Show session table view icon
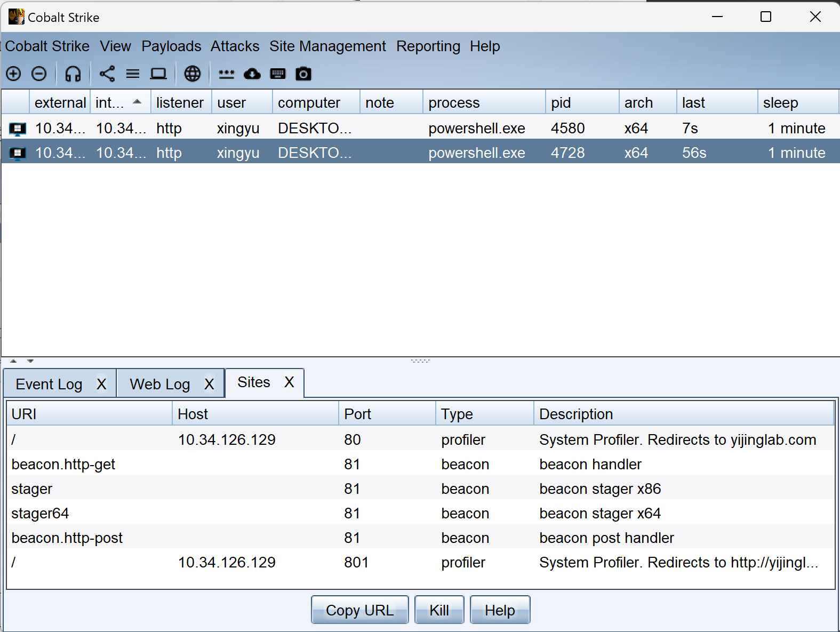The height and width of the screenshot is (632, 840). click(133, 74)
